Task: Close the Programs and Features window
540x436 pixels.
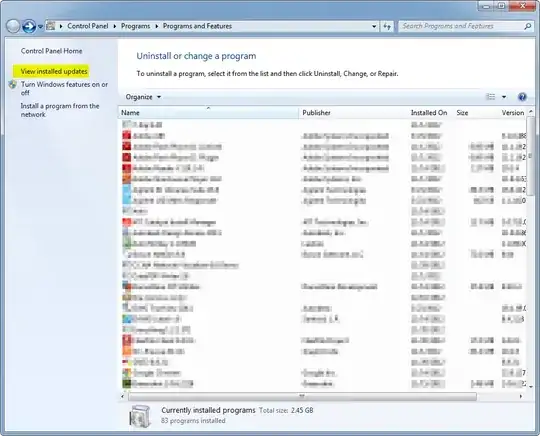Action: coord(522,6)
